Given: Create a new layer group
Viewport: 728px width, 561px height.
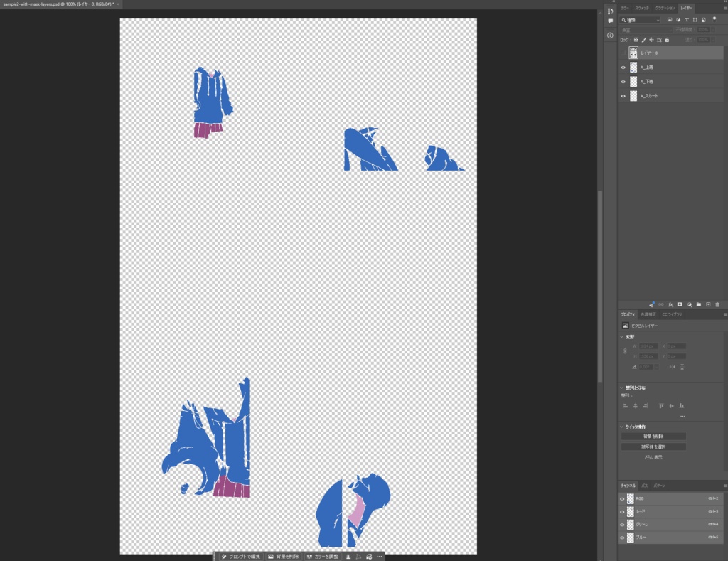Looking at the screenshot, I should pyautogui.click(x=699, y=304).
